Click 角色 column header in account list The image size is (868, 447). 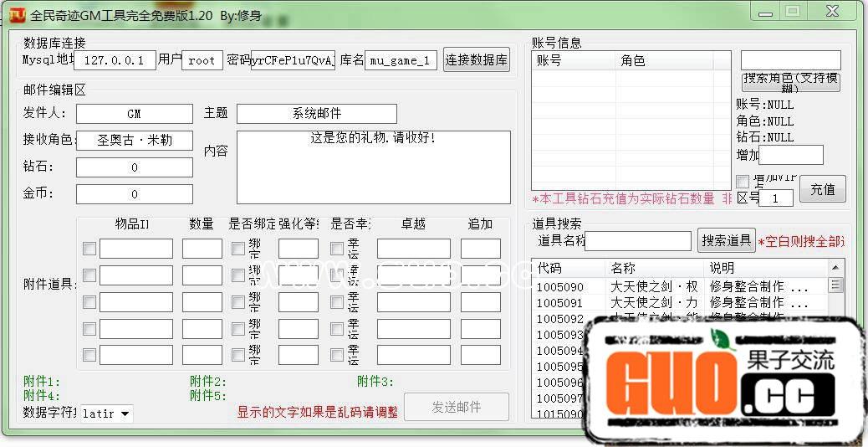[x=661, y=61]
